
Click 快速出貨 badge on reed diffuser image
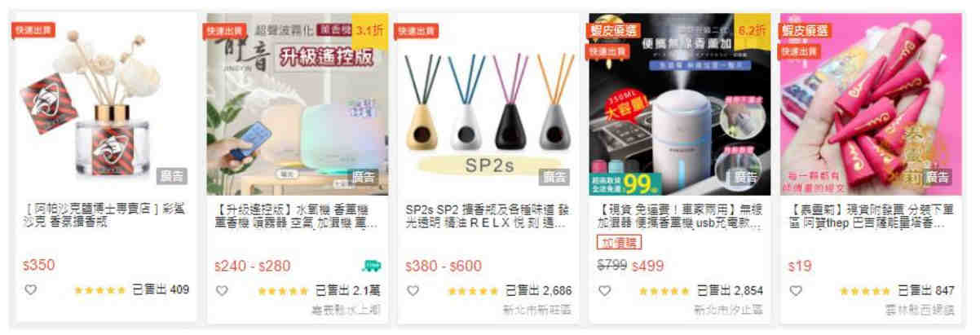coord(33,30)
